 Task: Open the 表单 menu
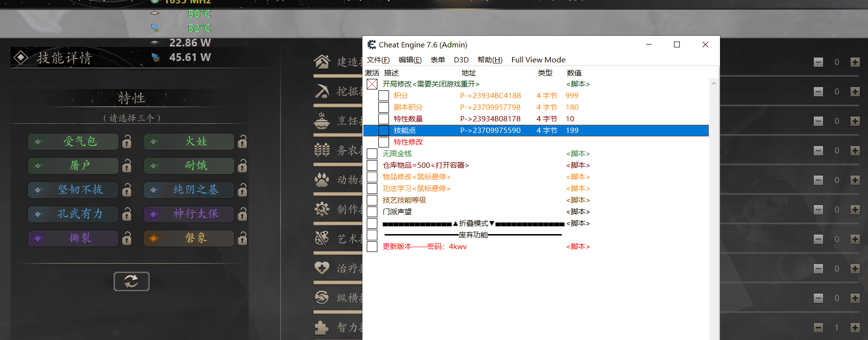(438, 60)
